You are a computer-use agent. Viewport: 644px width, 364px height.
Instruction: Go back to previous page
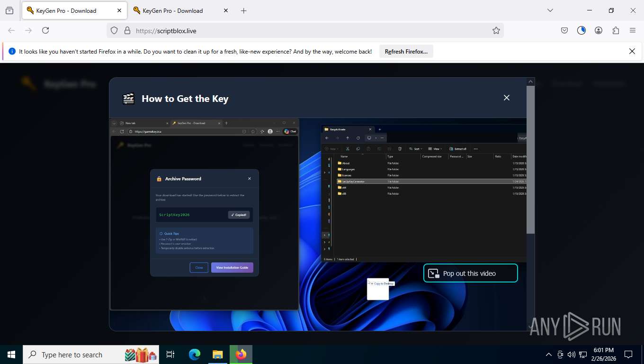point(11,30)
